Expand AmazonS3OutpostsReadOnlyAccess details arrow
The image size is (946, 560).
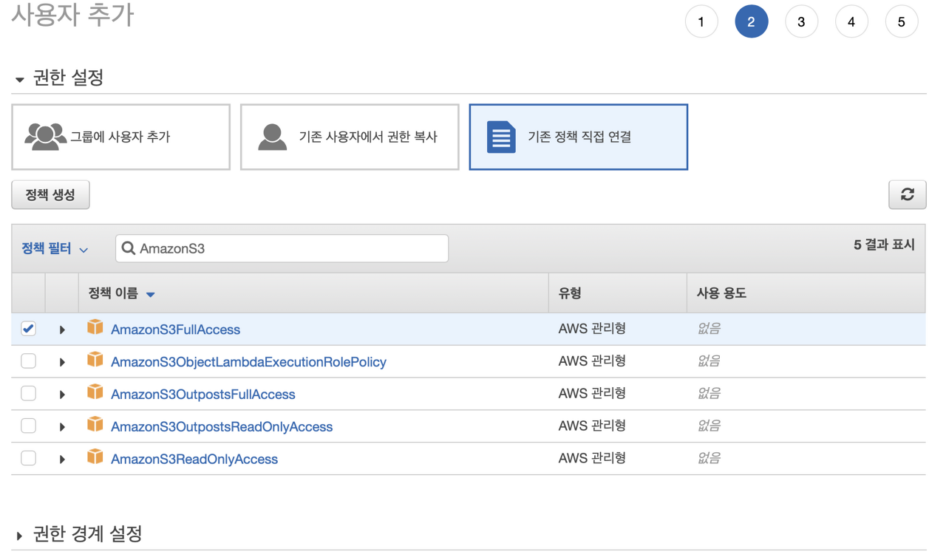coord(62,427)
